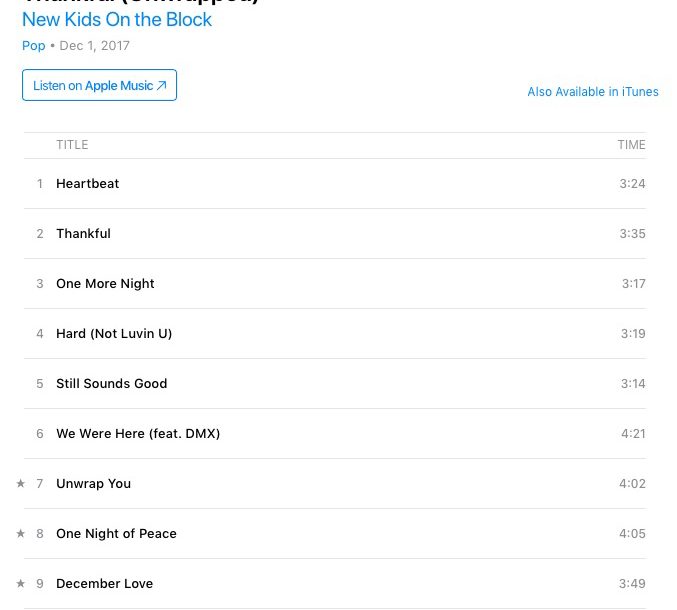
Task: Select the track Thankful
Action: 335,234
